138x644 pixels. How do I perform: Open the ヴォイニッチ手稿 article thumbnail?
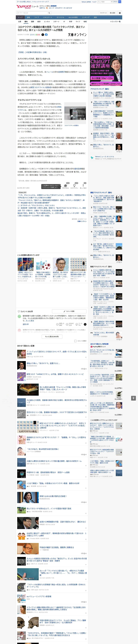pyautogui.click(x=28, y=390)
